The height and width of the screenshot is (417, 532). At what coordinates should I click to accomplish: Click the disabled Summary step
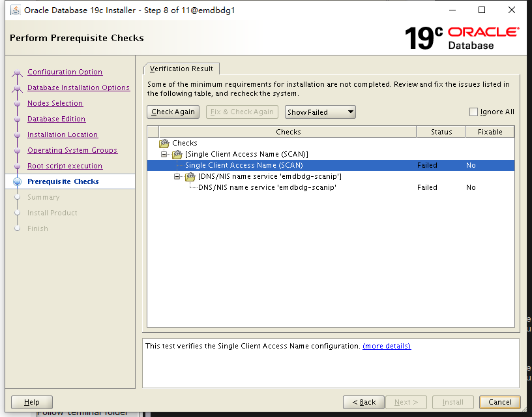pyautogui.click(x=44, y=197)
